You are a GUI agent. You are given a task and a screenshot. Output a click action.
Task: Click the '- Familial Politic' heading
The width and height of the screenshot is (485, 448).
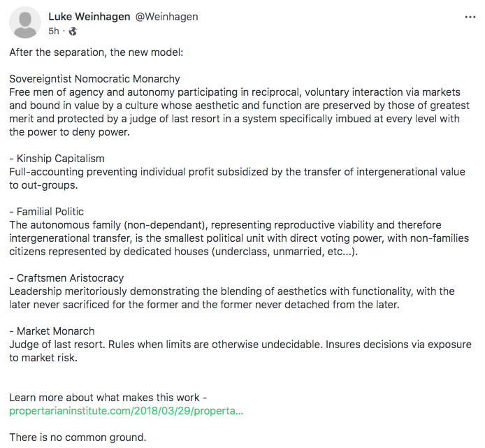click(x=46, y=212)
